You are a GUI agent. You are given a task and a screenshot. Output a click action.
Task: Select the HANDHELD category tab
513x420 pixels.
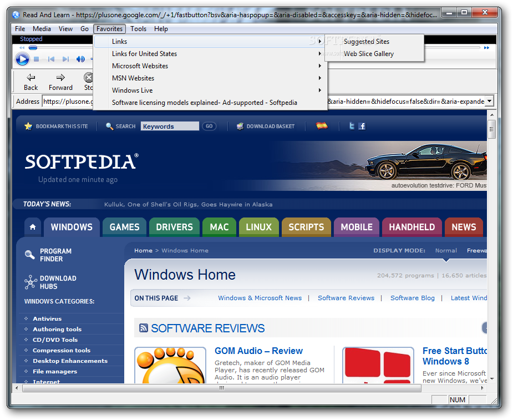(412, 227)
